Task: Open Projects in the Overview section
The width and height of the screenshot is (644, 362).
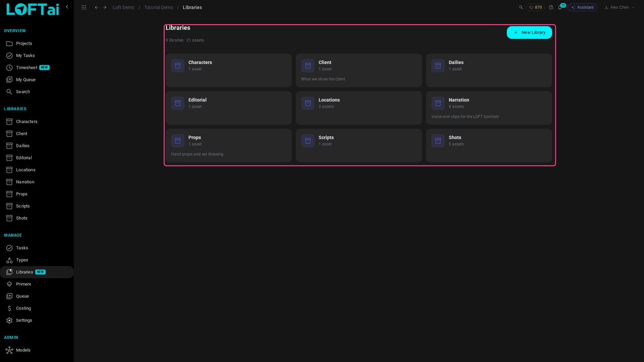Action: (x=37, y=44)
